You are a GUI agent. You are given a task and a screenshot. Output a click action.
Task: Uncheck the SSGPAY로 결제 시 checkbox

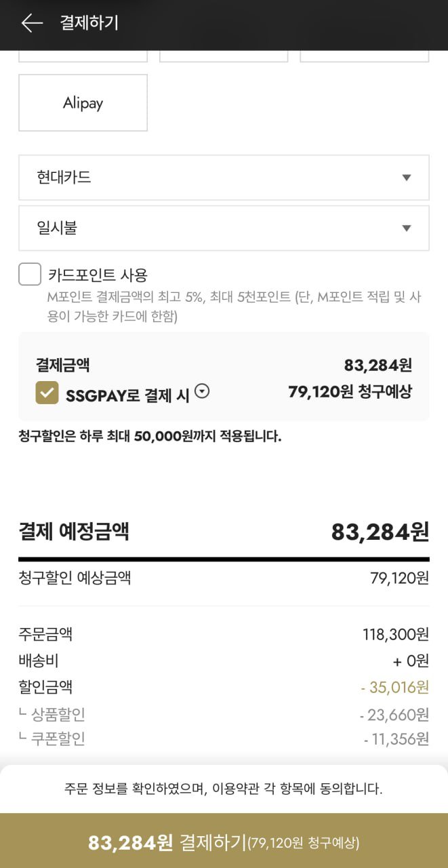tap(47, 393)
